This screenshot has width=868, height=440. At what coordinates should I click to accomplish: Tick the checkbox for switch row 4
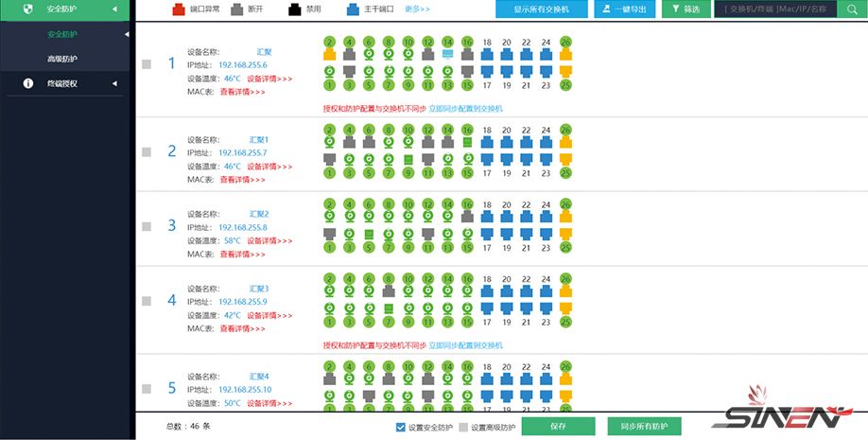click(147, 301)
